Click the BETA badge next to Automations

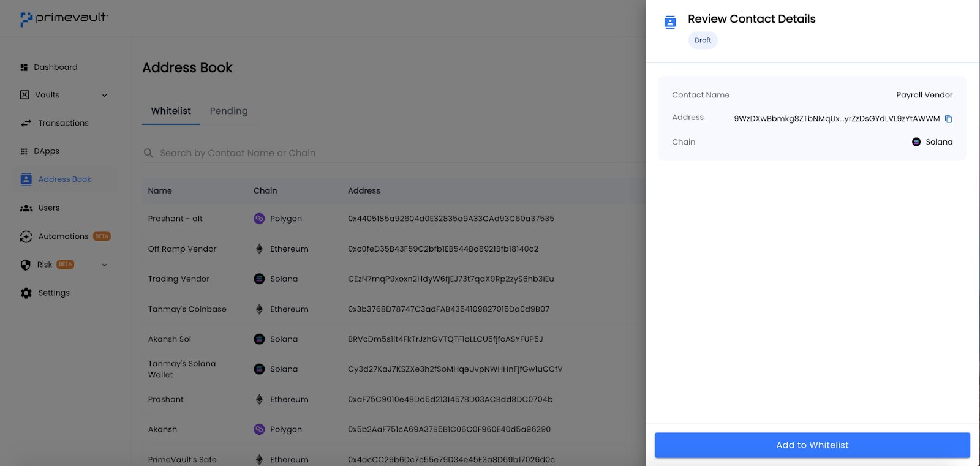pos(102,236)
